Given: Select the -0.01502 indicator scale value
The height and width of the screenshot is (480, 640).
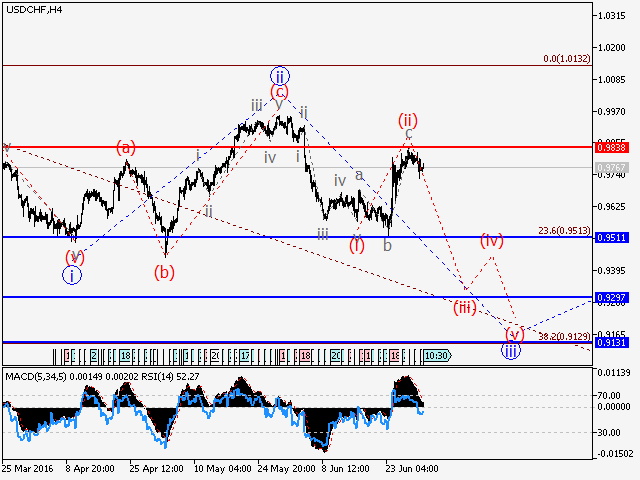Looking at the screenshot, I should pyautogui.click(x=615, y=453).
